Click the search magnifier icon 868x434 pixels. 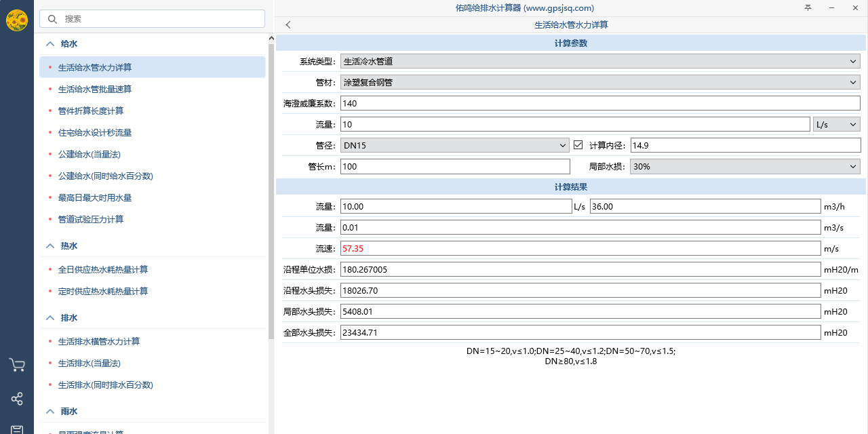52,19
